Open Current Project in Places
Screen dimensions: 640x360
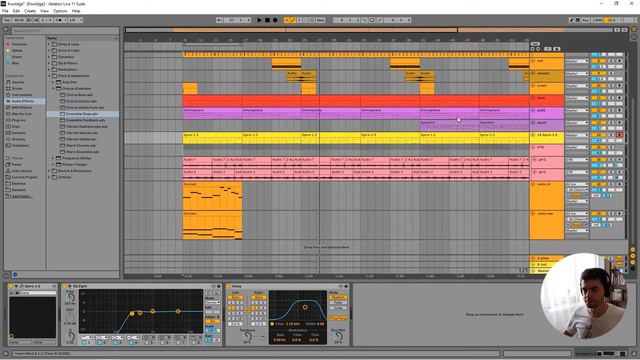point(24,177)
